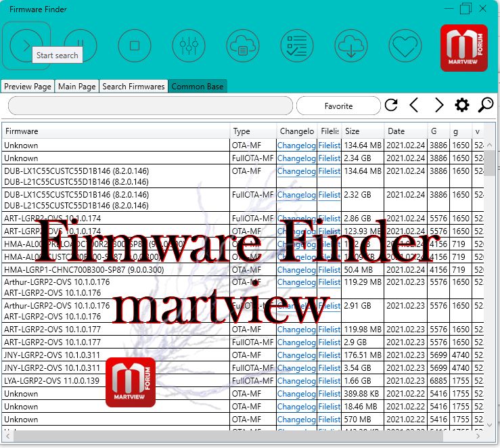Open Changelog link for the 134.64 MB Unknown firmware
The width and height of the screenshot is (500, 448).
(296, 145)
